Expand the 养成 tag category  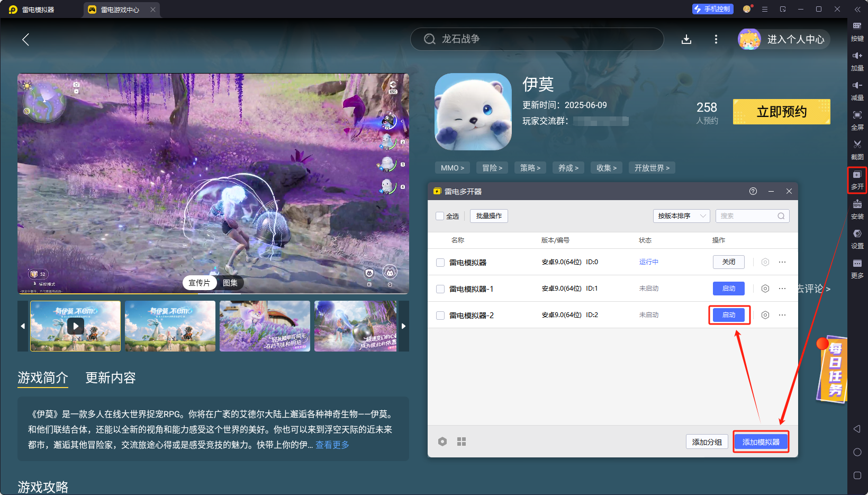pyautogui.click(x=568, y=168)
